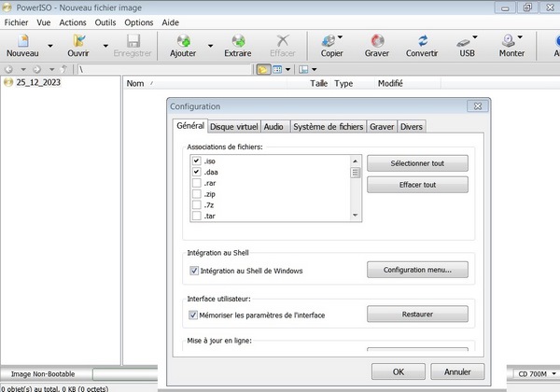Image resolution: width=560 pixels, height=392 pixels.
Task: Open the Outils menu
Action: coord(105,22)
